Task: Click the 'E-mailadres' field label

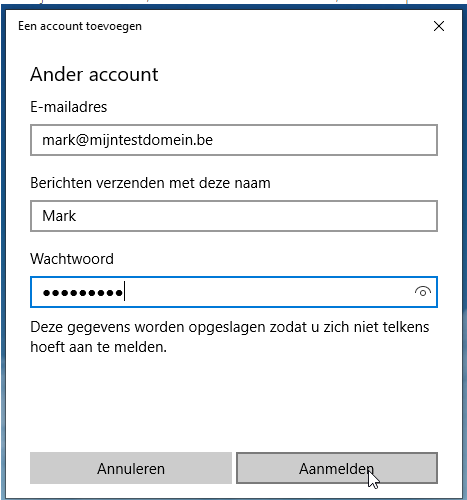Action: 69,107
